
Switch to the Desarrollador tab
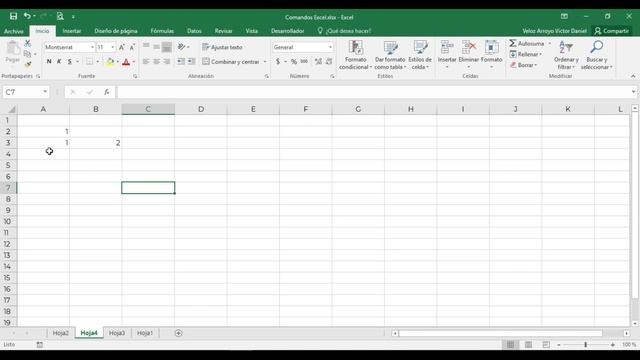click(x=287, y=31)
